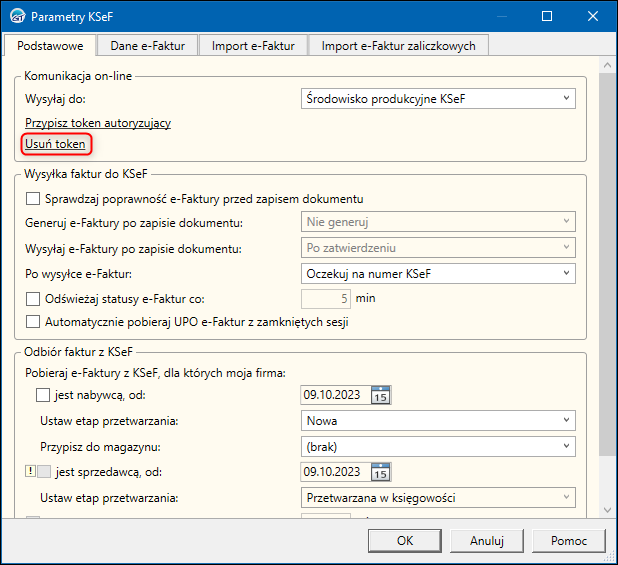Click the 'jest sprzedawcą' date field

(x=336, y=472)
